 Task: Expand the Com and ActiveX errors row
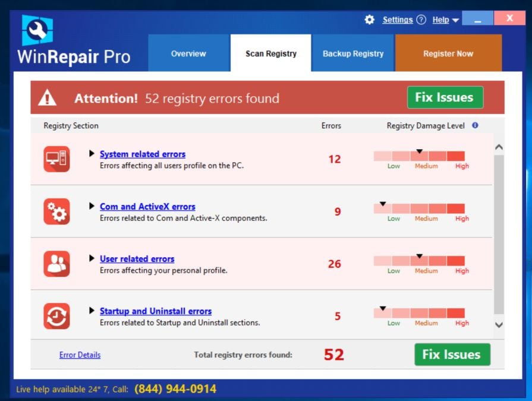point(92,206)
